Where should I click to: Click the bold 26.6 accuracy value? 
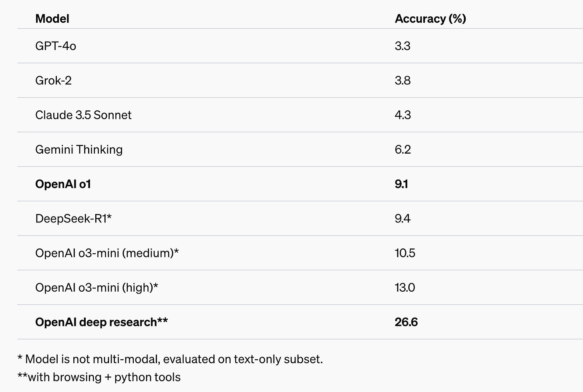(x=406, y=322)
